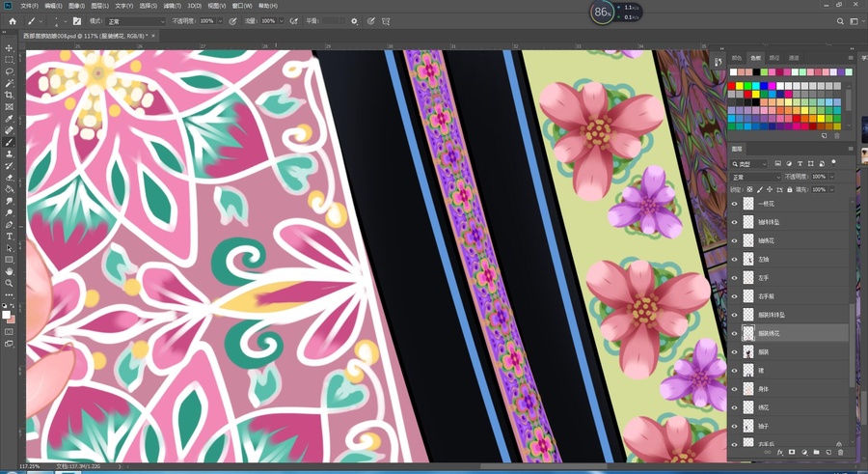Image resolution: width=868 pixels, height=474 pixels.
Task: Hide the 服装绣花 layer
Action: (735, 333)
